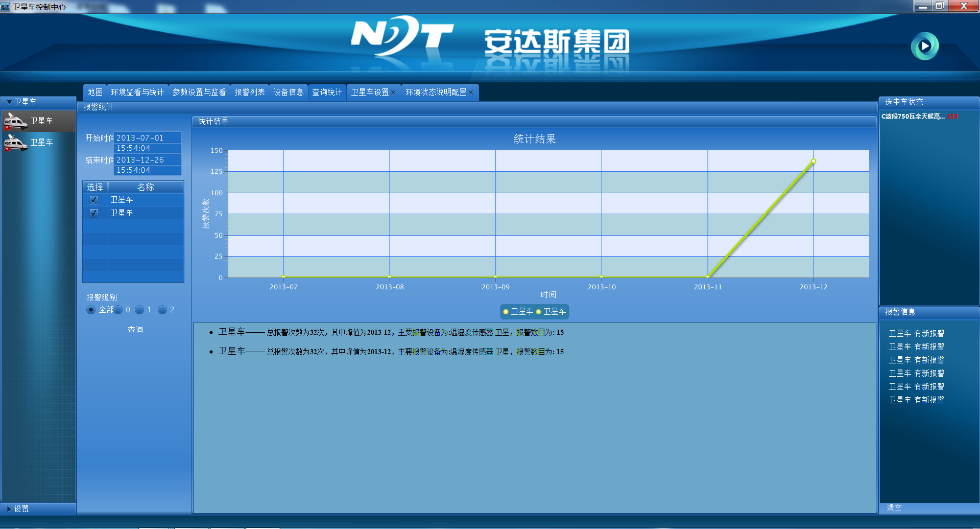The width and height of the screenshot is (980, 529).
Task: Close the 卫星车设置 tab with its X
Action: [x=393, y=93]
